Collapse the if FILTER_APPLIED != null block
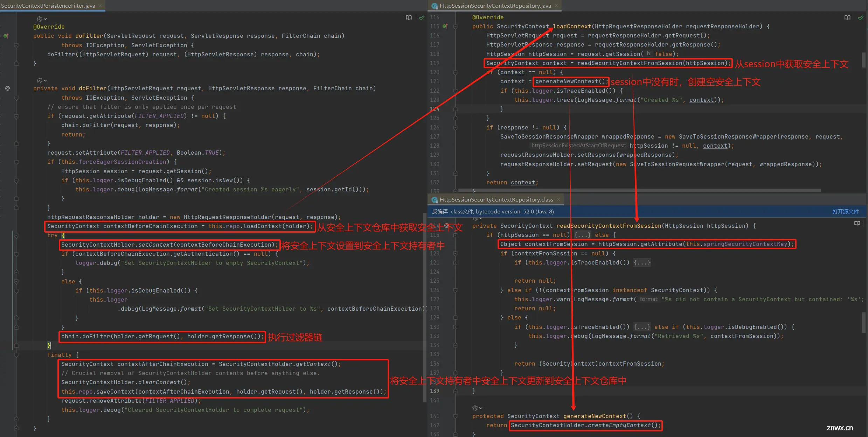The width and height of the screenshot is (868, 437). [16, 116]
